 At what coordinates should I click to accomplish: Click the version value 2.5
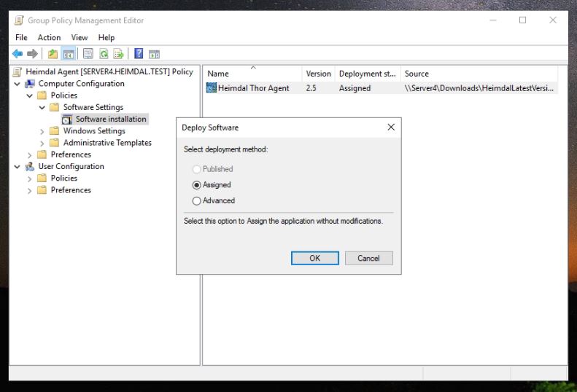click(x=311, y=88)
